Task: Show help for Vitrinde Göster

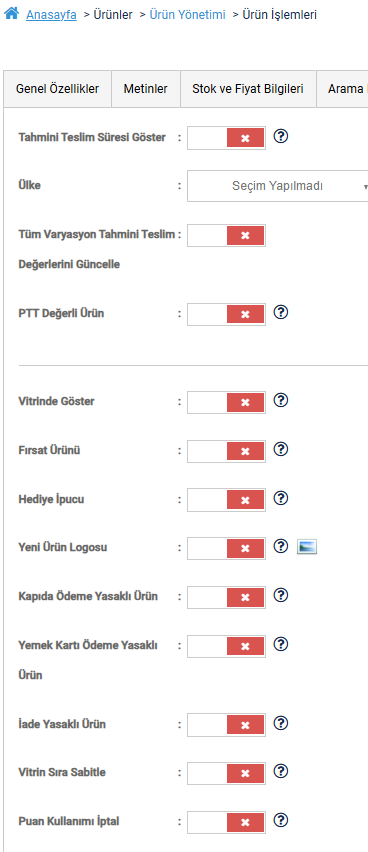Action: 280,400
